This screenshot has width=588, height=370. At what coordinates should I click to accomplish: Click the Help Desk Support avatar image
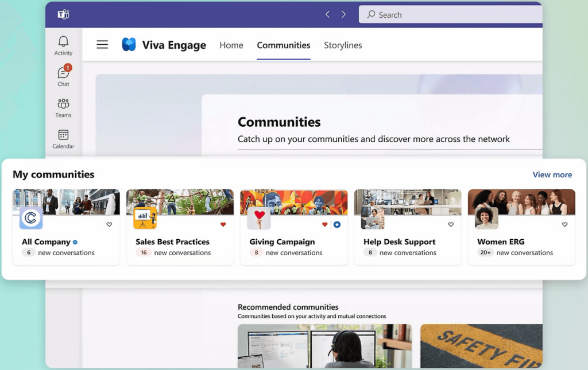373,218
